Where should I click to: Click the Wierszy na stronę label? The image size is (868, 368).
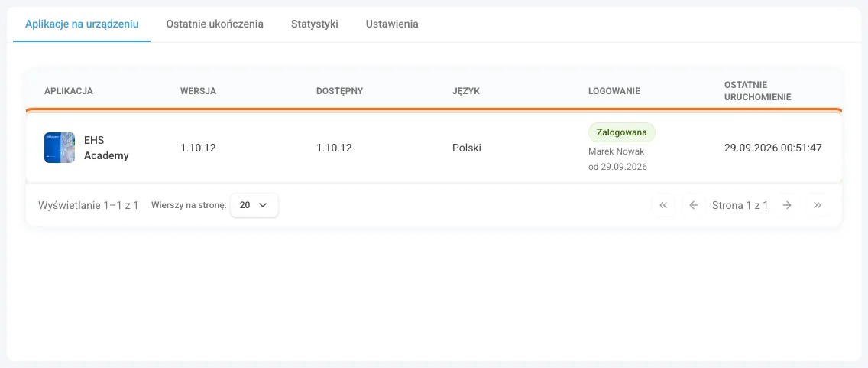189,205
